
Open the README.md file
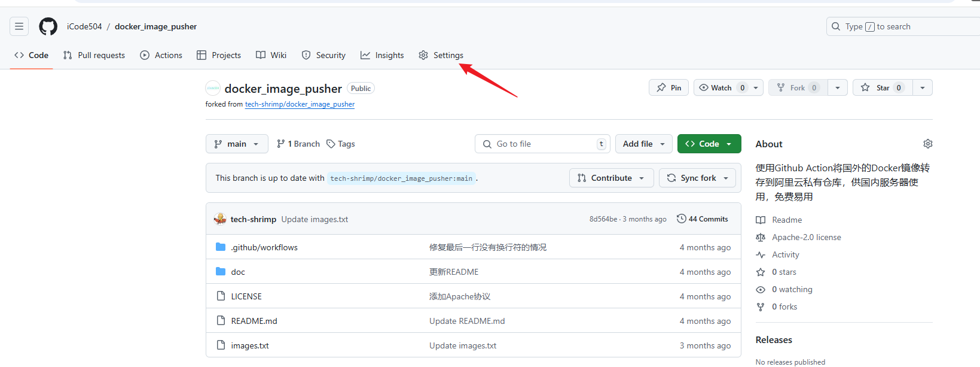pos(254,321)
